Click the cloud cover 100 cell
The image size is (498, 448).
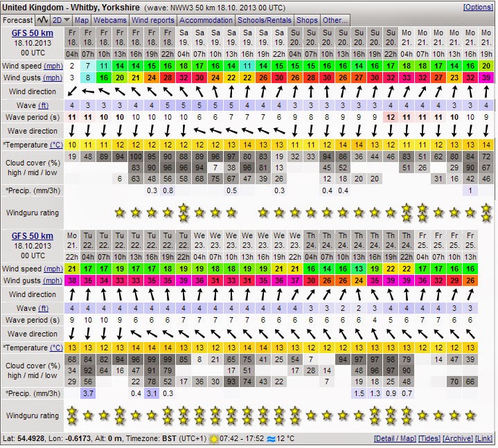pos(136,156)
